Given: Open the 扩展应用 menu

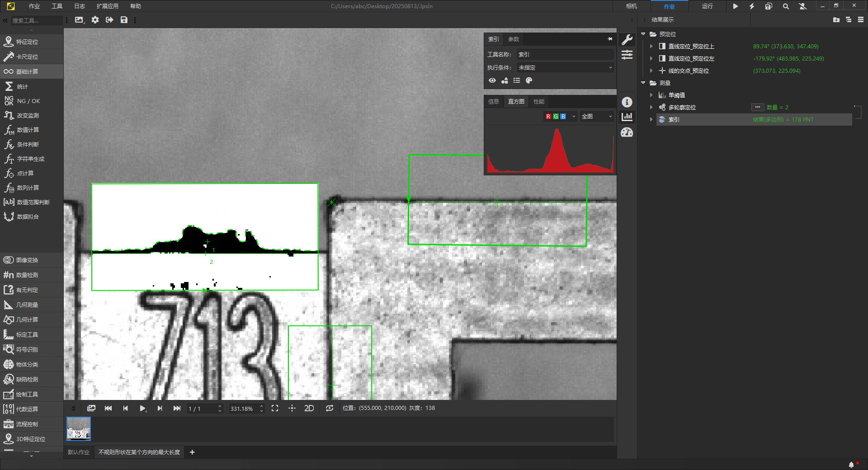Looking at the screenshot, I should click(x=107, y=6).
